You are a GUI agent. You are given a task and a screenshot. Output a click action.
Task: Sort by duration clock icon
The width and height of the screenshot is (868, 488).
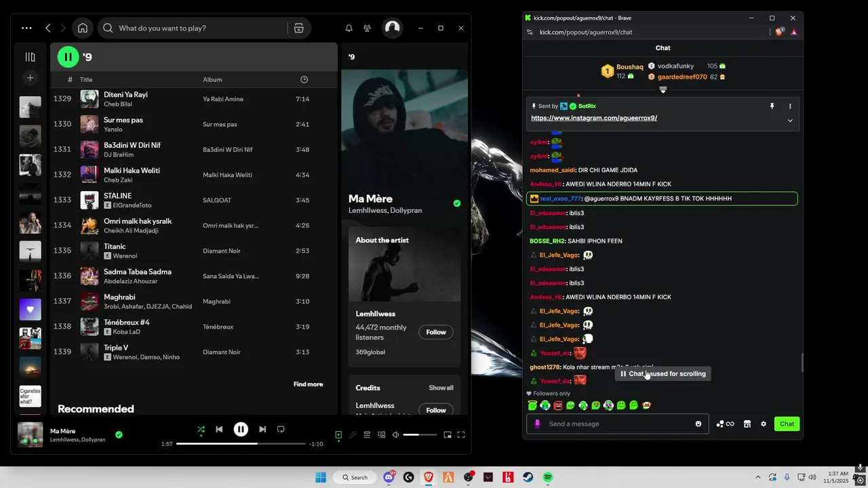click(304, 79)
